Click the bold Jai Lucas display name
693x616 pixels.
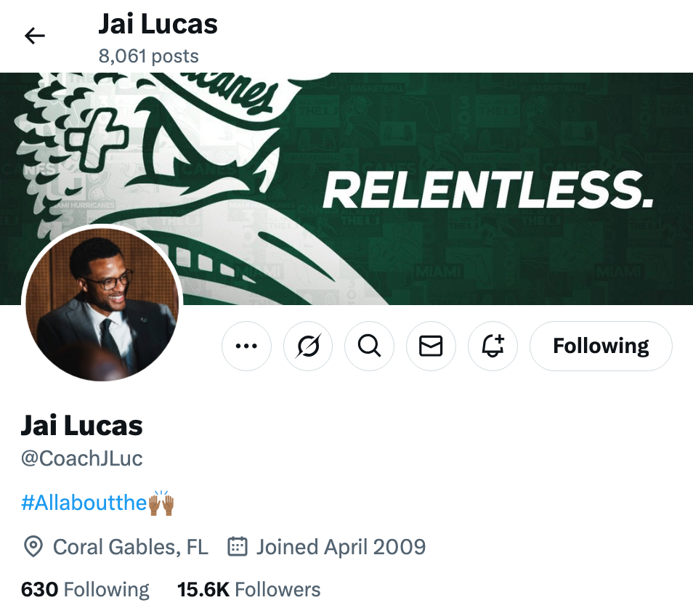tap(82, 426)
